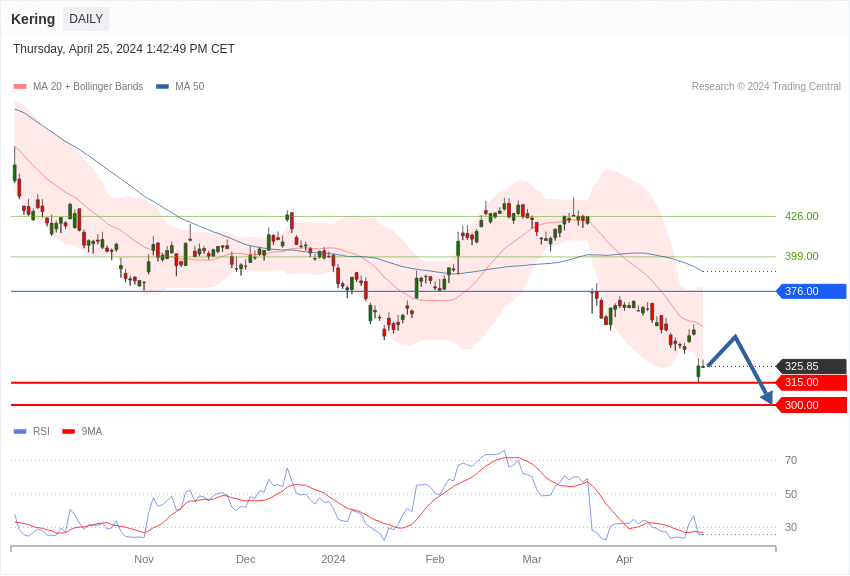The width and height of the screenshot is (850, 576).
Task: Select the 2024 marker on the time axis
Action: pyautogui.click(x=333, y=559)
